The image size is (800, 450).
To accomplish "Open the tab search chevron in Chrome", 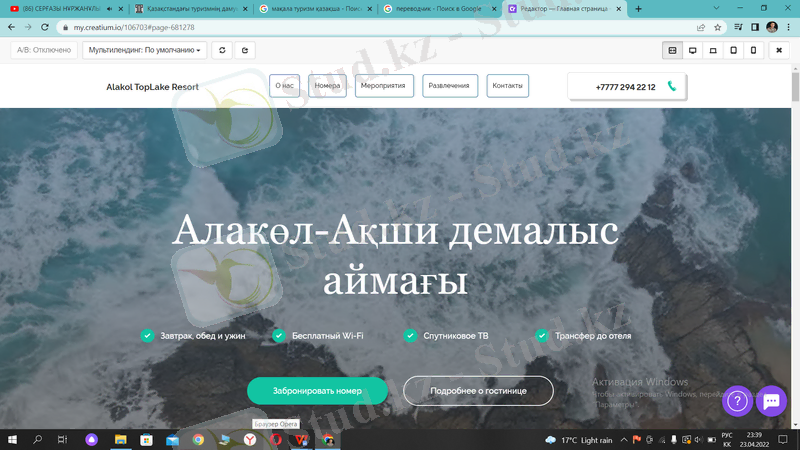I will (x=716, y=8).
